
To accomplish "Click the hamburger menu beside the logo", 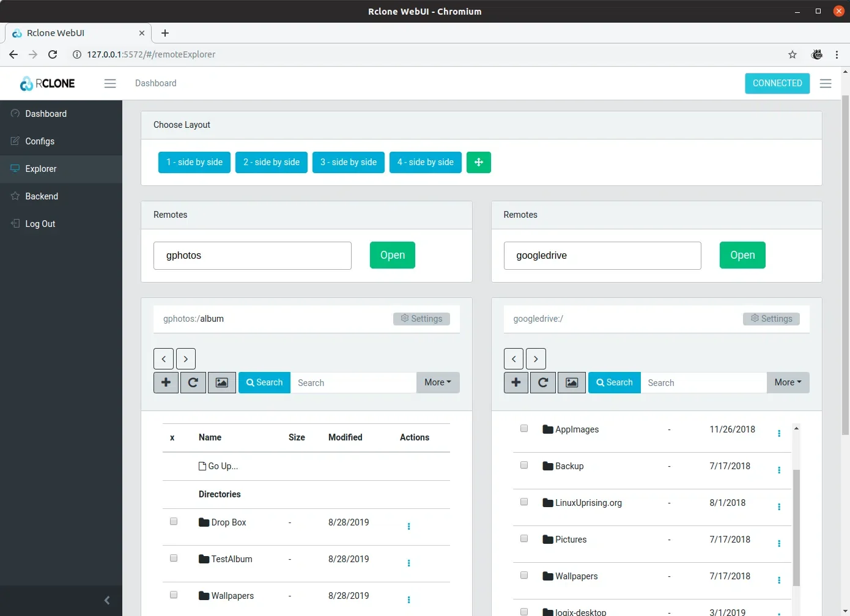I will pos(110,83).
